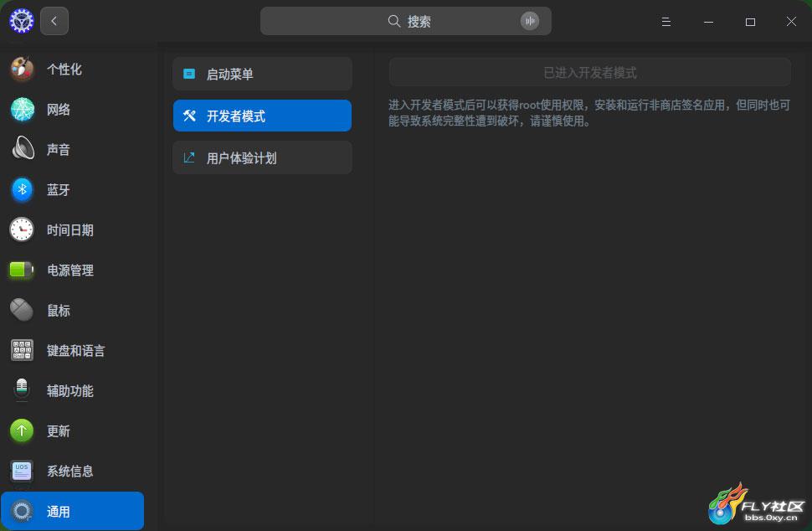
Task: Open the 键盘和语言 settings category
Action: (x=73, y=350)
